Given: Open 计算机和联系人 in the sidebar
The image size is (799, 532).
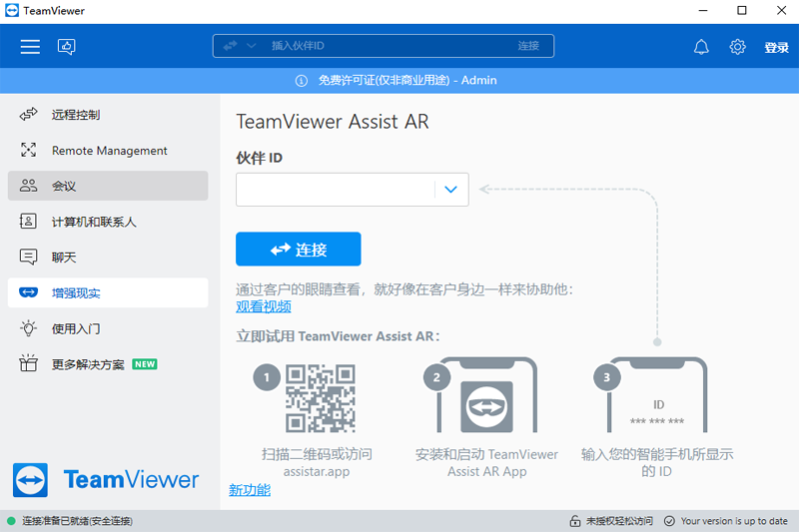Looking at the screenshot, I should tap(108, 222).
